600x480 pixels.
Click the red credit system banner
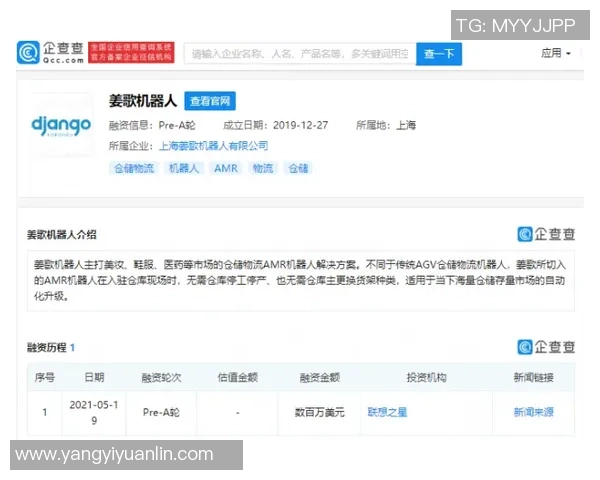131,52
